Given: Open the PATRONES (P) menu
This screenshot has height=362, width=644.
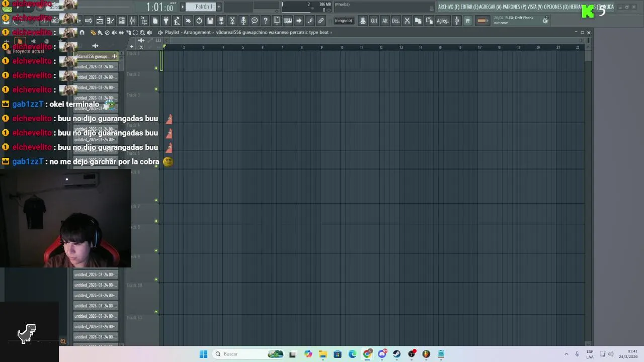Looking at the screenshot, I should pyautogui.click(x=514, y=7).
